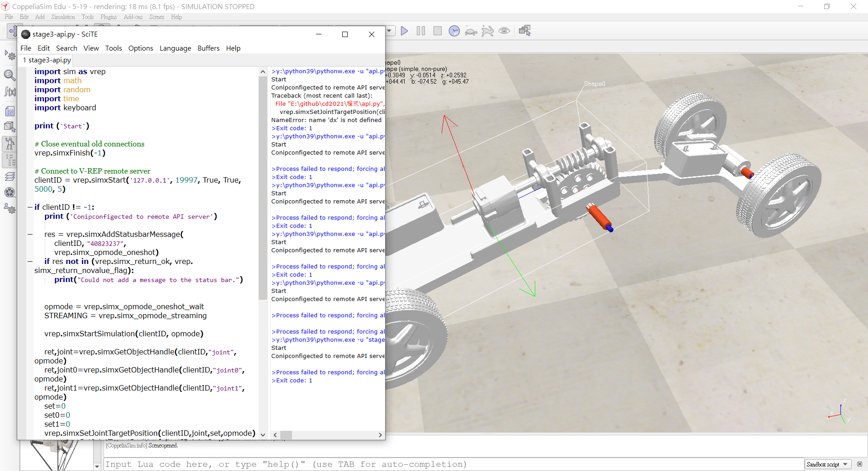868x471 pixels.
Task: Click the output pane horizontal scrollbar thumb
Action: coord(286,435)
